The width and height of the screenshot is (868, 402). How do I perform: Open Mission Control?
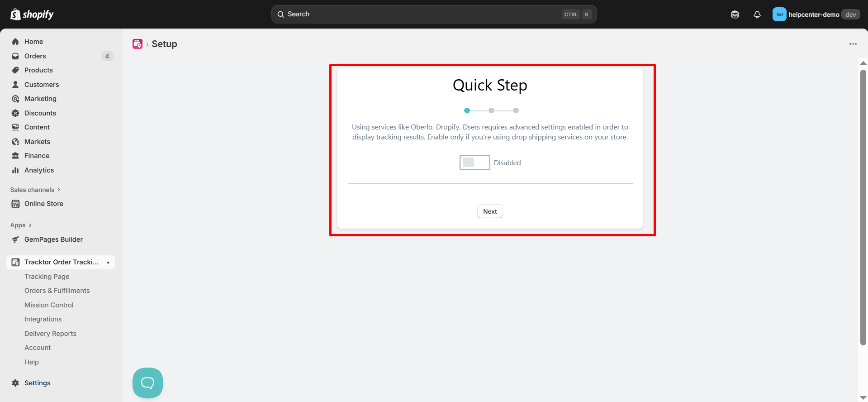[x=49, y=305]
